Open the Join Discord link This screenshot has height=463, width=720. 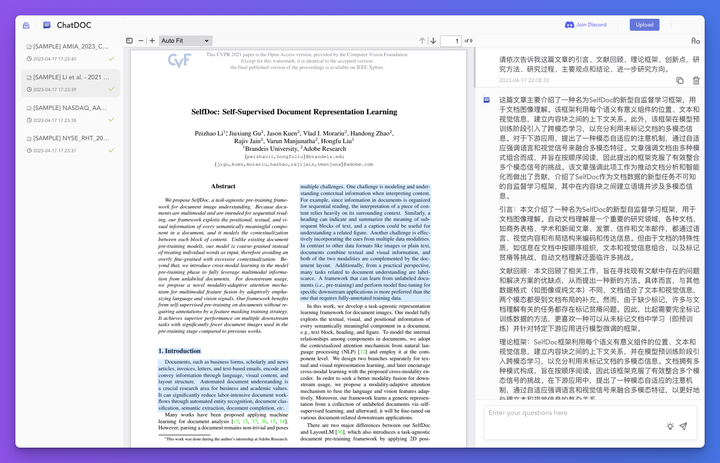pos(591,25)
